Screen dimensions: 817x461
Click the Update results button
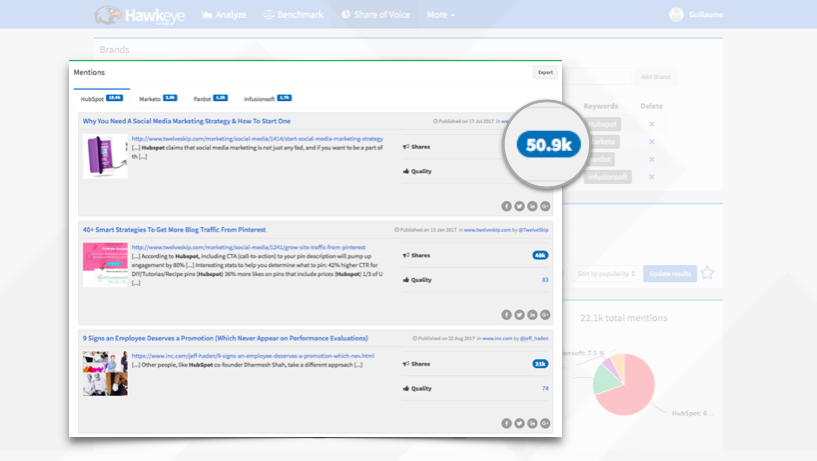click(670, 273)
